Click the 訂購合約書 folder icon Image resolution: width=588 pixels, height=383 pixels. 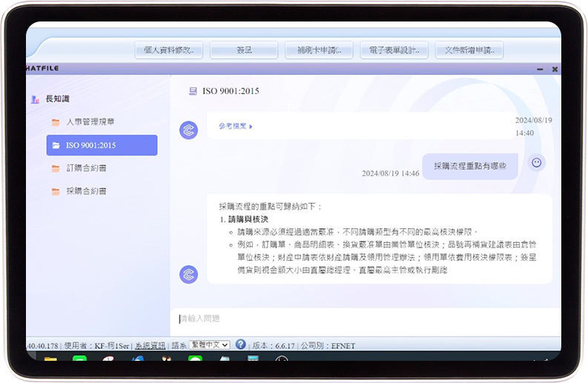pos(56,168)
